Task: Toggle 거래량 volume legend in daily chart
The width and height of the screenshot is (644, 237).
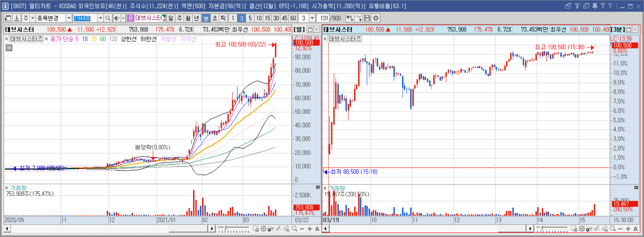Action: click(x=7, y=188)
